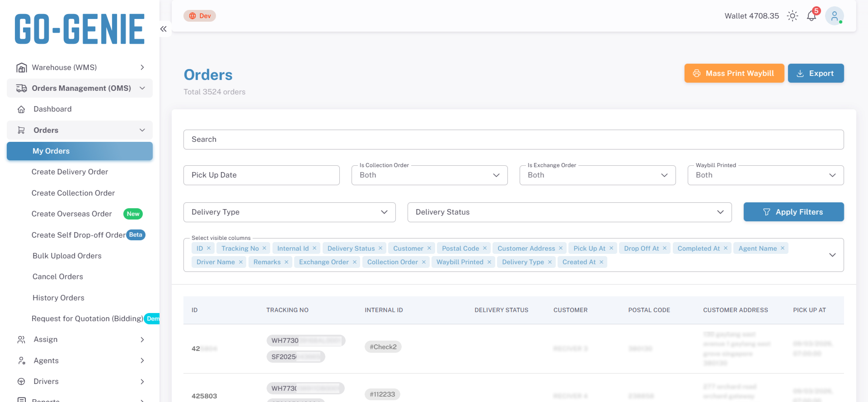The height and width of the screenshot is (402, 868).
Task: Remove the Delivery Status column chip
Action: pyautogui.click(x=380, y=248)
